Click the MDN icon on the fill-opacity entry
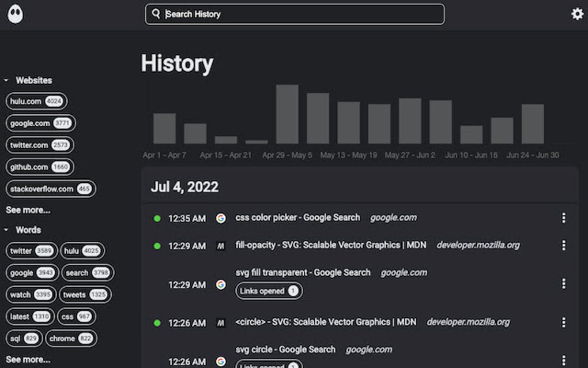Screen dimensions: 588x368 tap(221, 245)
